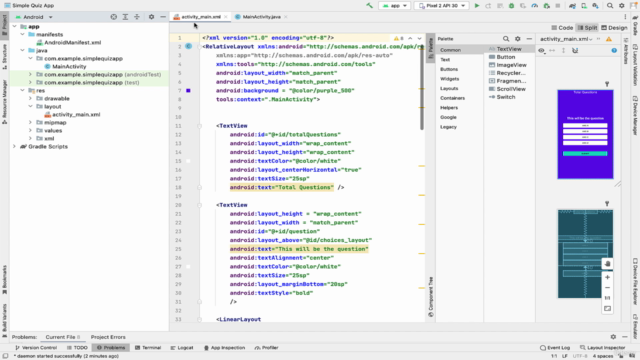The height and width of the screenshot is (360, 640).
Task: Open the Terminal tool tab
Action: 148,348
